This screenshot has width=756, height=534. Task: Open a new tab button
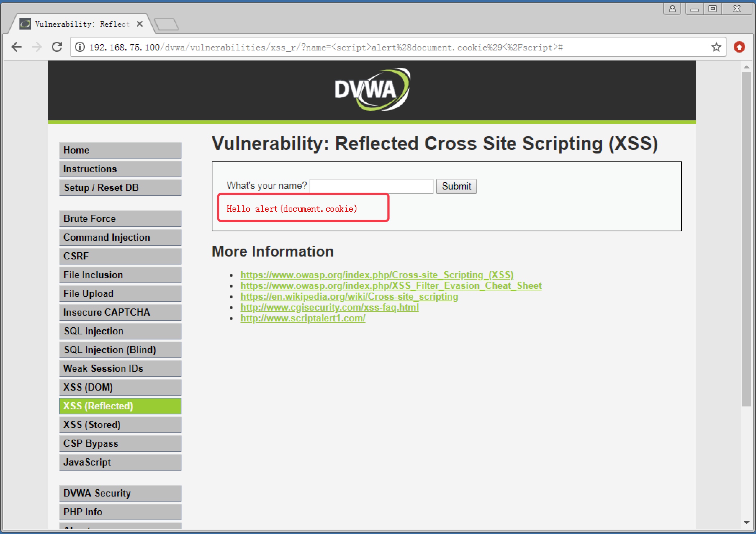(x=167, y=24)
